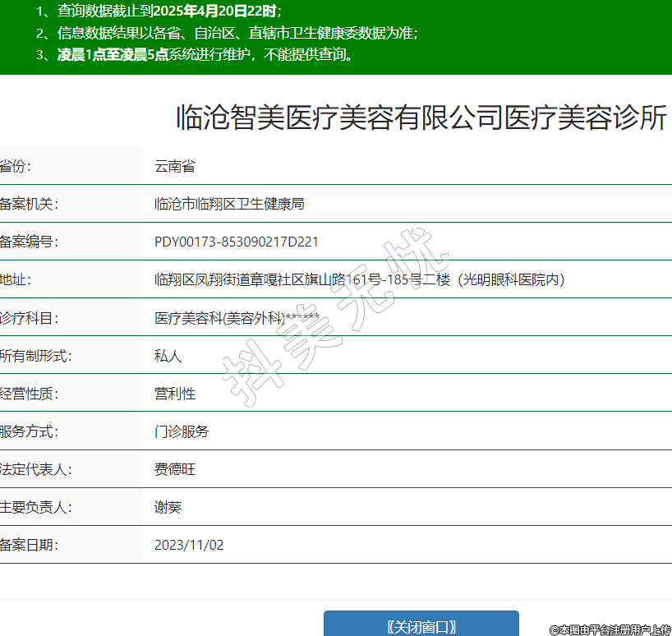This screenshot has height=636, width=672.
Task: Click the 关闭窗口 button
Action: tap(421, 626)
